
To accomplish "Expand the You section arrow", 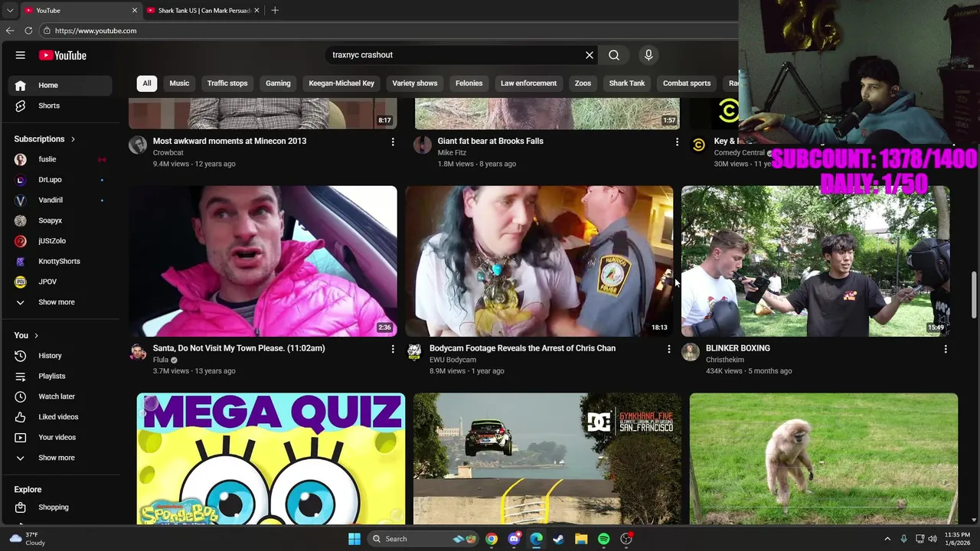I will click(36, 335).
